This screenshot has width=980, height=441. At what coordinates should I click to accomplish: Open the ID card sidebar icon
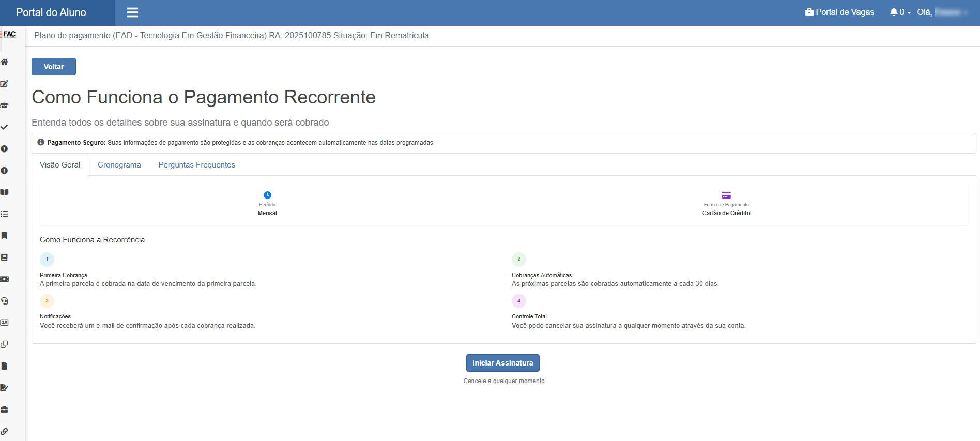pos(5,323)
